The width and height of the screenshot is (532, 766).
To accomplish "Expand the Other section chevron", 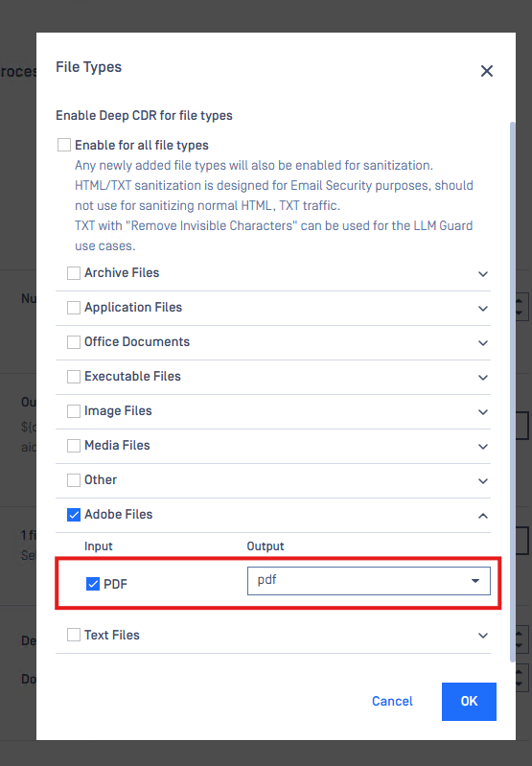I will click(x=483, y=481).
